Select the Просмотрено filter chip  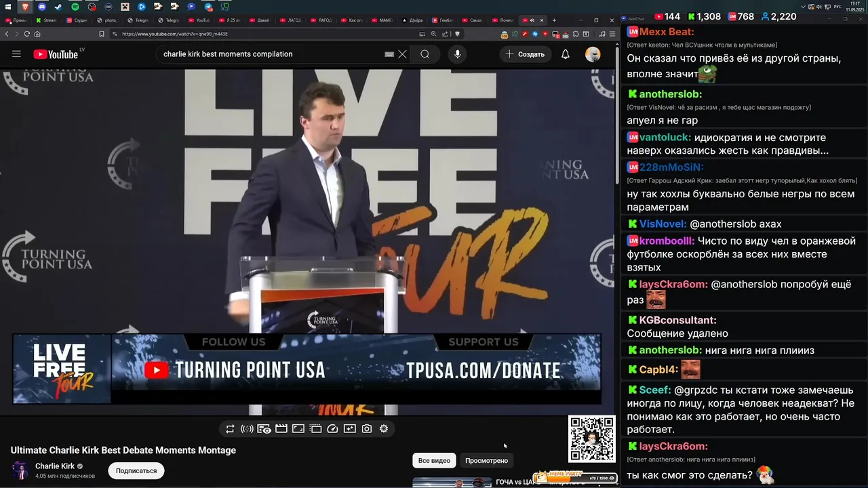[x=486, y=460]
